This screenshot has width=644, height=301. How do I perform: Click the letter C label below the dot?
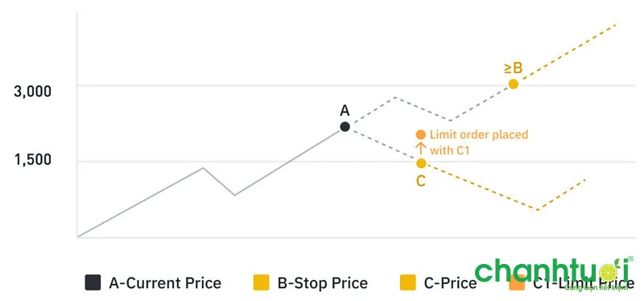pos(421,182)
